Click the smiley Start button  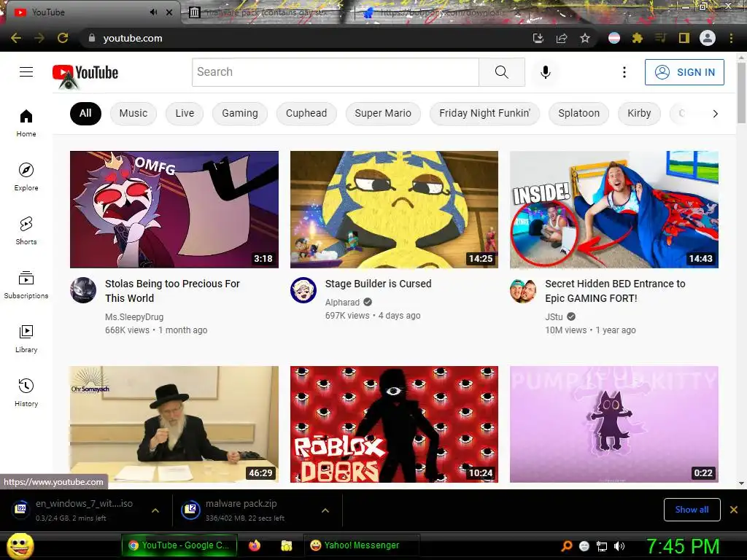[x=20, y=546]
